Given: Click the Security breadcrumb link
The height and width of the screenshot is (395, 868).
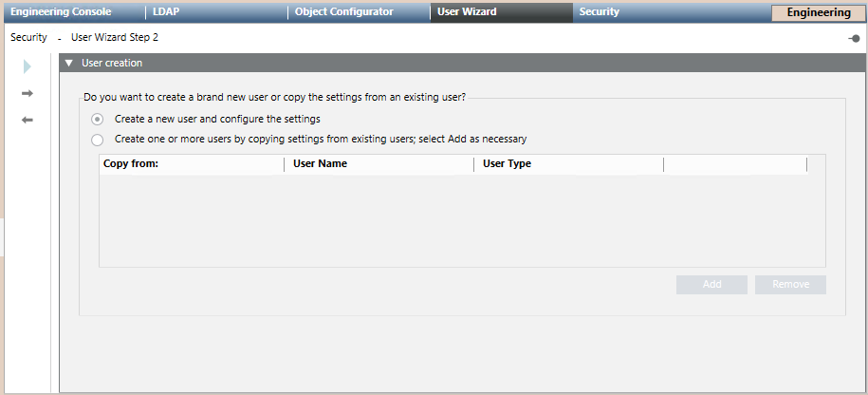Looking at the screenshot, I should [x=28, y=37].
